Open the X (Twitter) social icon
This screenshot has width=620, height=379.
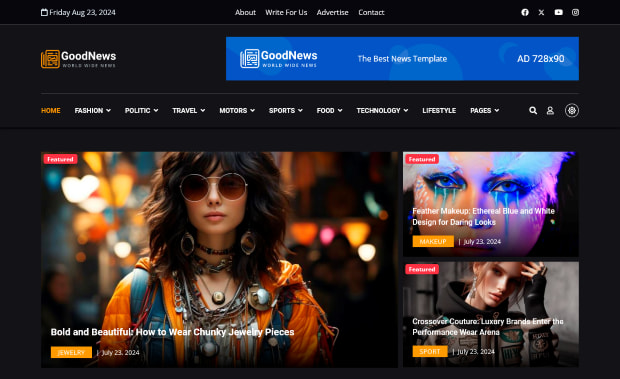coord(541,12)
